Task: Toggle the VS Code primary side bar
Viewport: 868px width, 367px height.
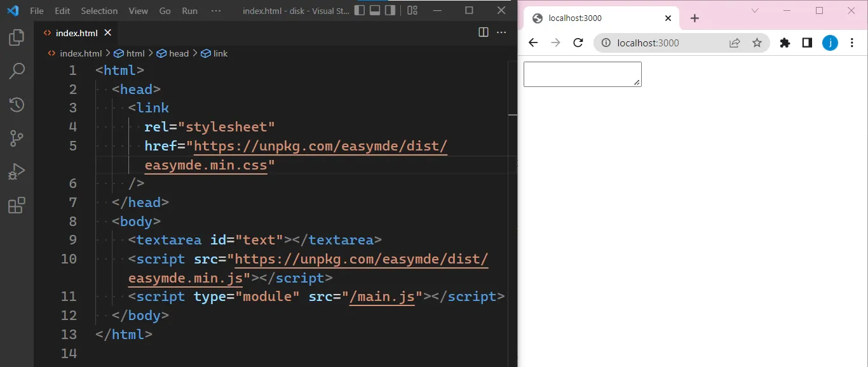Action: pyautogui.click(x=360, y=10)
